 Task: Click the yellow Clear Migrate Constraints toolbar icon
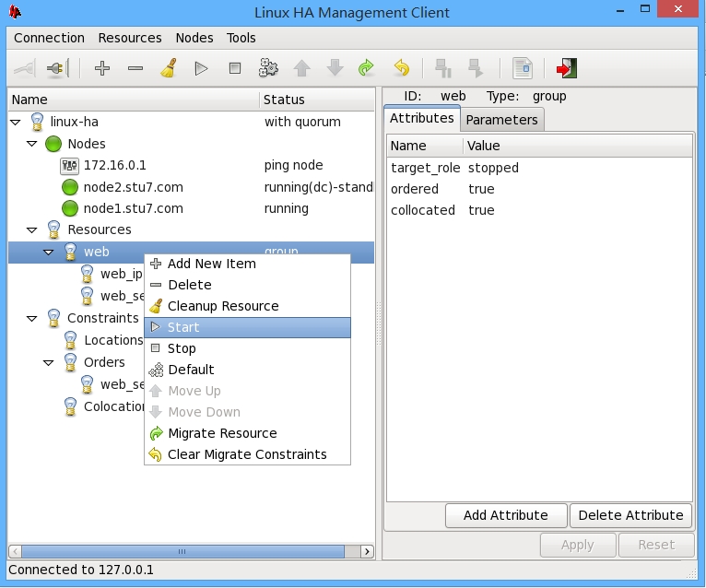coord(401,68)
